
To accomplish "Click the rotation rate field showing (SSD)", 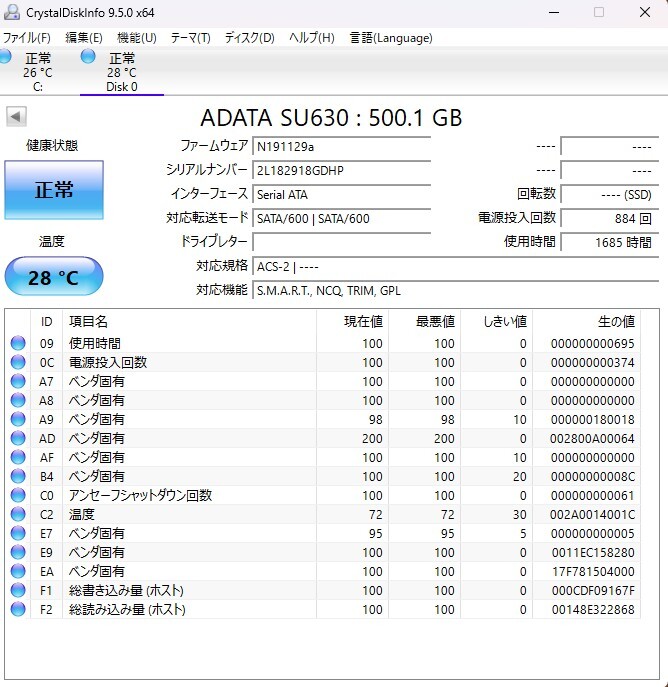I will [x=610, y=195].
